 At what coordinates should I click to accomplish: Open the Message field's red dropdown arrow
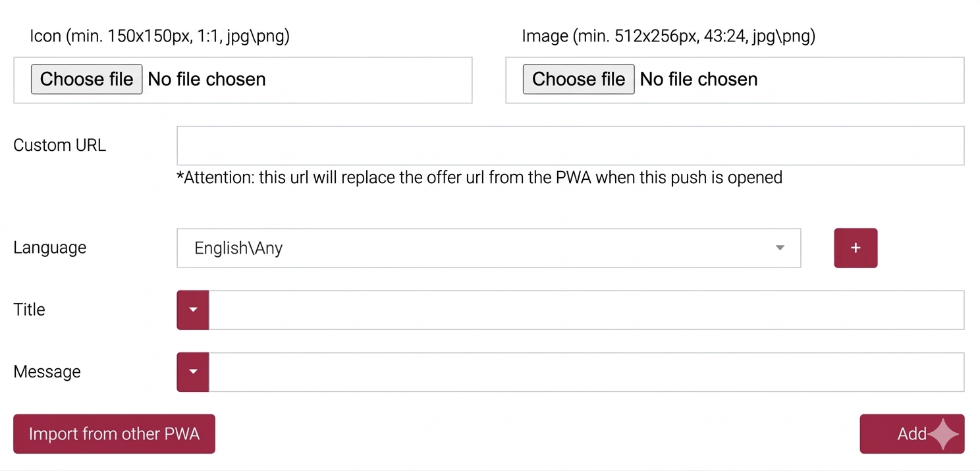click(x=193, y=372)
